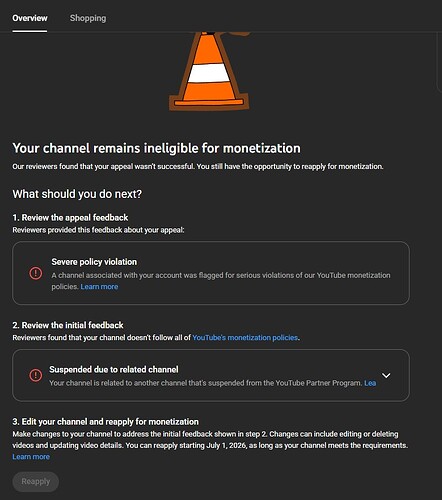Click the Severe policy violation feedback card

tap(211, 273)
